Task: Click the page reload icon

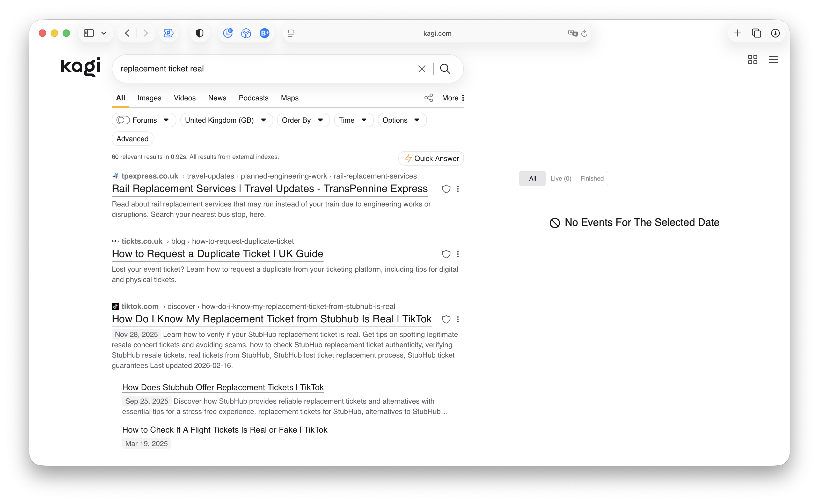Action: pyautogui.click(x=584, y=33)
